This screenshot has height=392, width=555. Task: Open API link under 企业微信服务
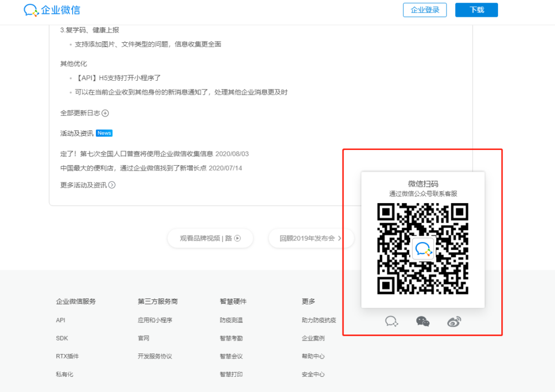pyautogui.click(x=61, y=320)
